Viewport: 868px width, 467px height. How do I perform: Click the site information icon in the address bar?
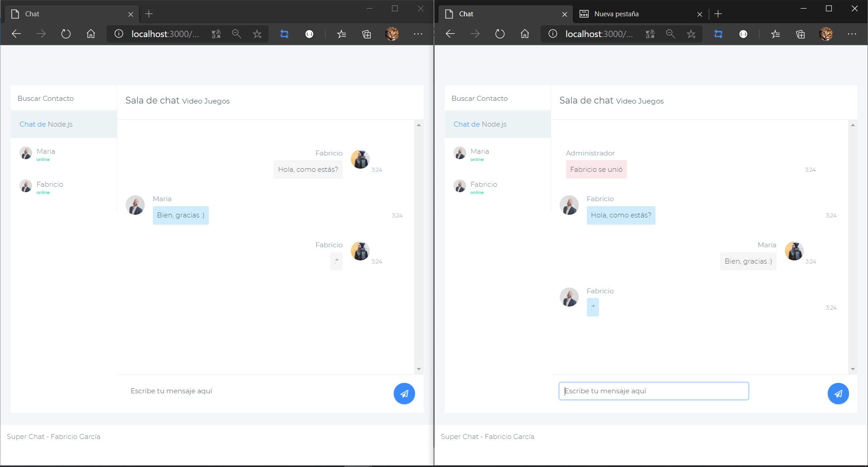[118, 33]
